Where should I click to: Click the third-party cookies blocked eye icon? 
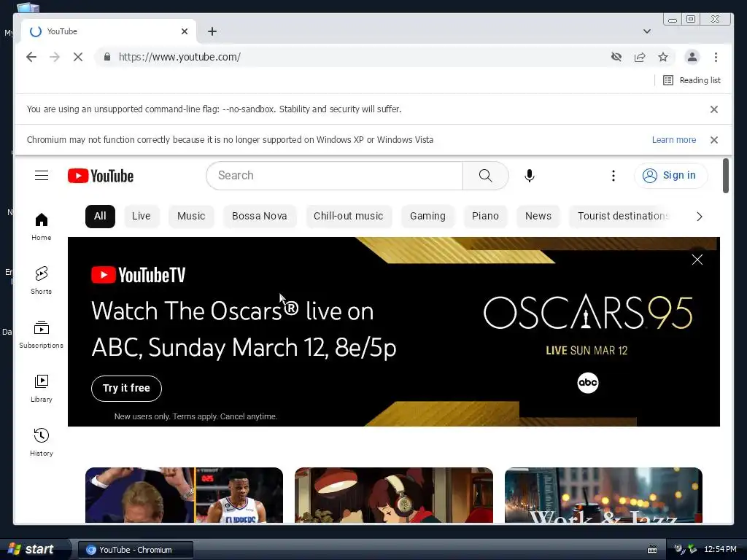pos(616,57)
